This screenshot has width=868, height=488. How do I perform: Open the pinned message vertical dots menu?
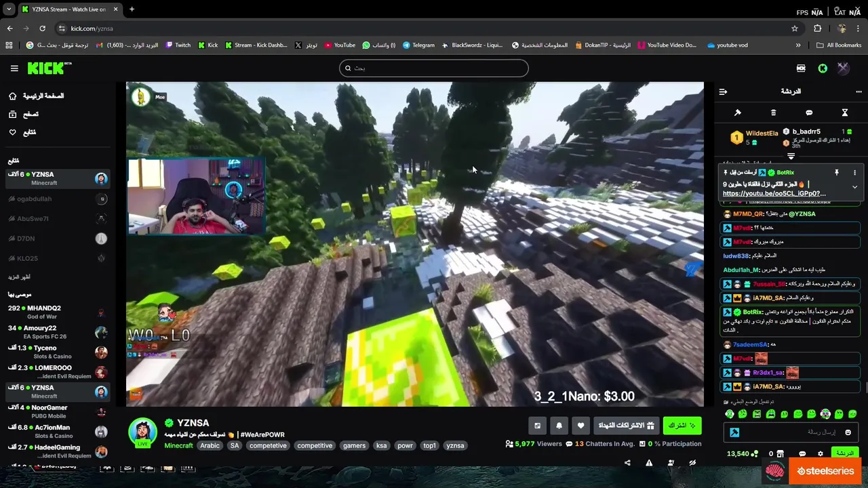854,173
